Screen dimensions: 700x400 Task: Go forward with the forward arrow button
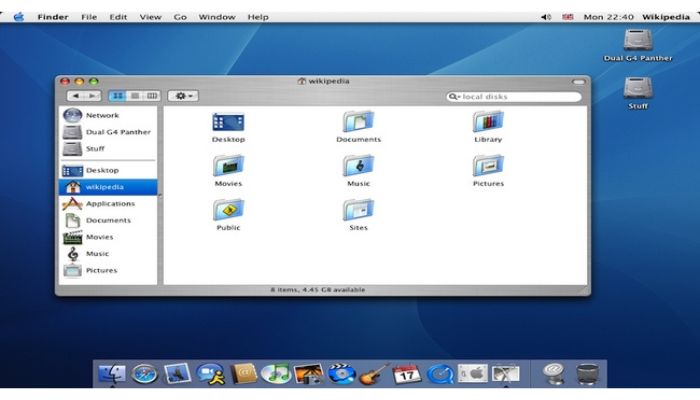(x=93, y=96)
